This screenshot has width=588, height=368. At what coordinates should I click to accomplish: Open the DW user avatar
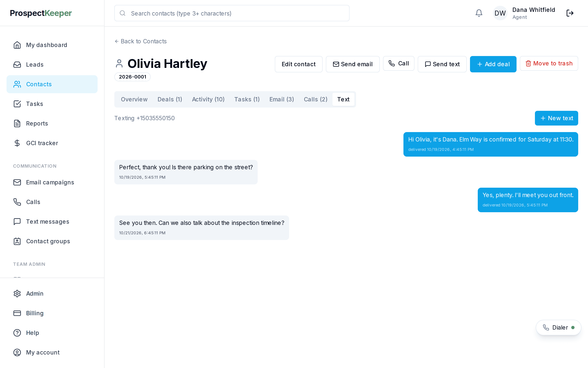500,13
